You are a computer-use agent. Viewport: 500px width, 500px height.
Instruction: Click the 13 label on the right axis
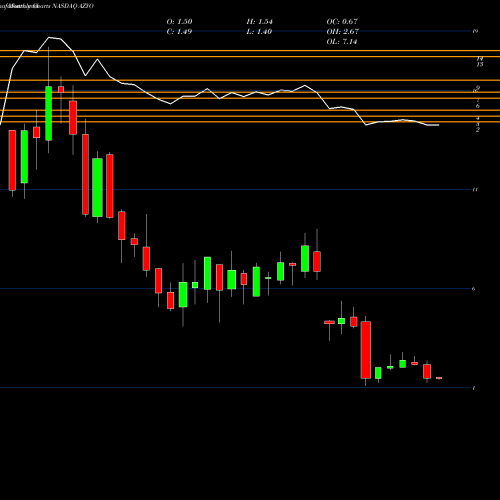click(x=480, y=64)
